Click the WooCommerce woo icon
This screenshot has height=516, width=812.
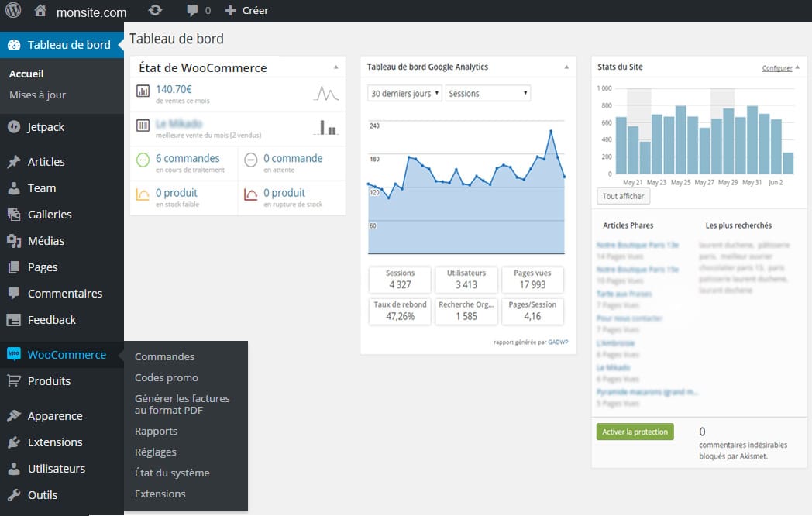14,354
